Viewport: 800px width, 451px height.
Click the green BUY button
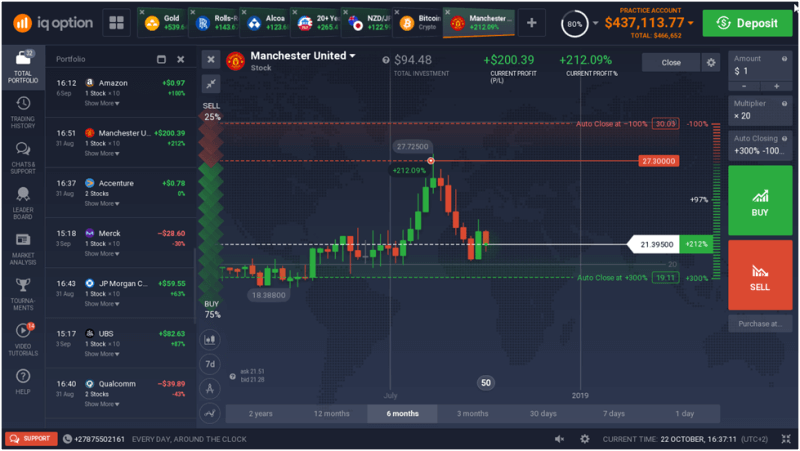click(760, 201)
